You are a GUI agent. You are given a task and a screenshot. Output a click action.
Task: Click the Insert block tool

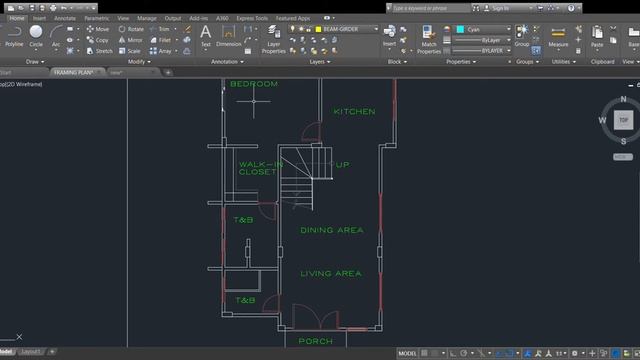pos(389,36)
